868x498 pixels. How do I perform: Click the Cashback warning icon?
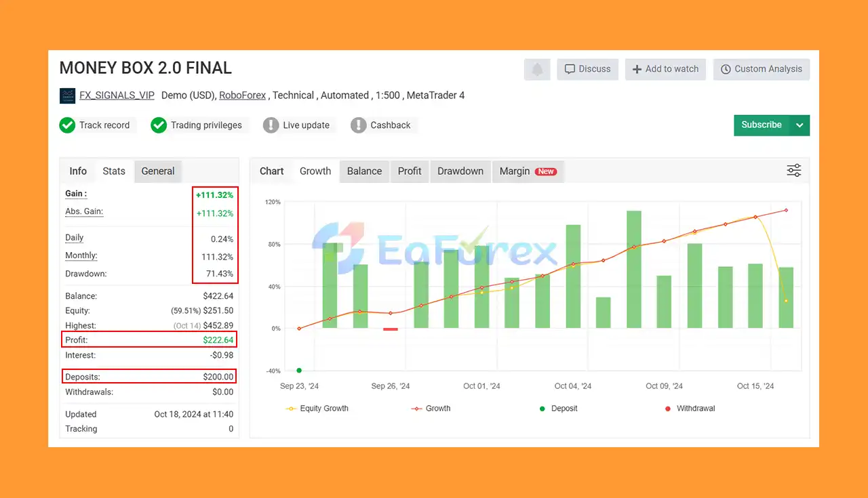(358, 125)
